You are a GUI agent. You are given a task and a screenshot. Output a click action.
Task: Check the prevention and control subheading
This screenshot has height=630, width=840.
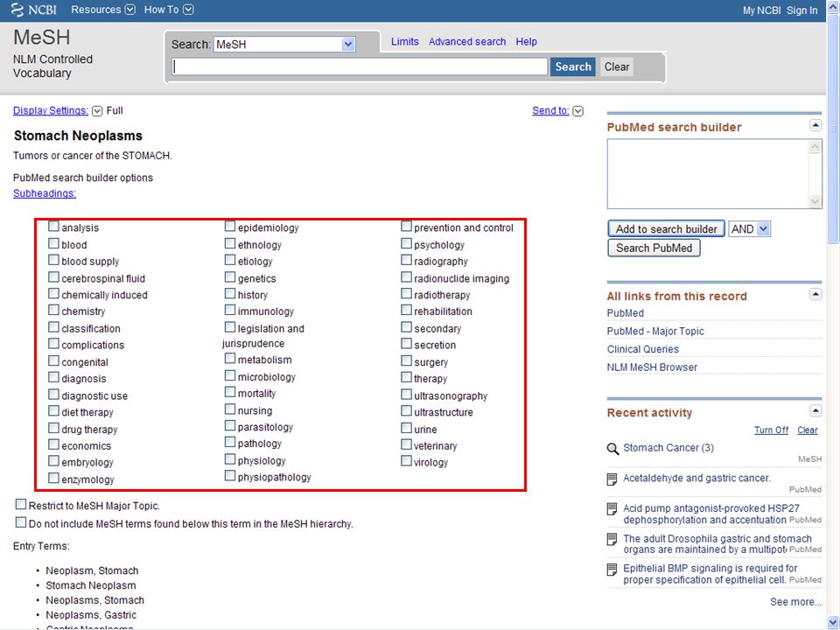click(x=406, y=227)
